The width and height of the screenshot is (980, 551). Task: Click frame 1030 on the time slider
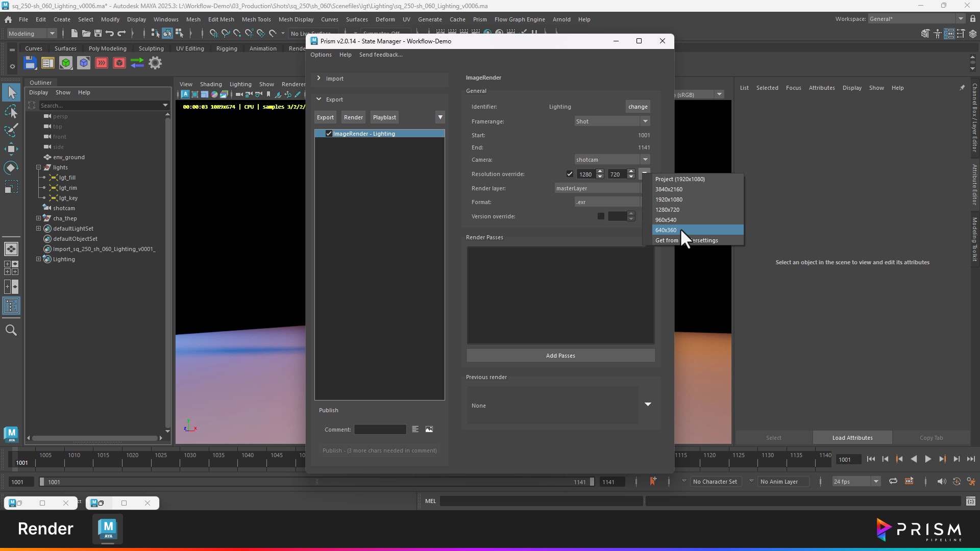click(x=190, y=459)
